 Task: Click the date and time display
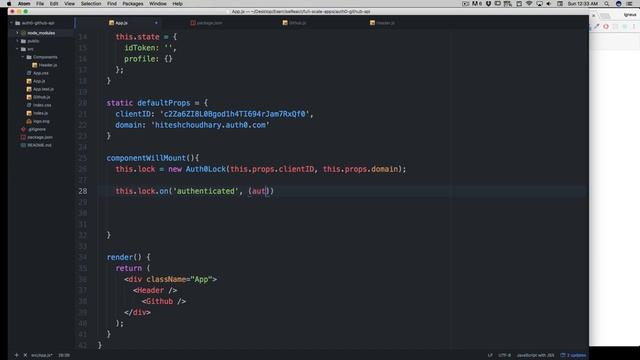(582, 4)
